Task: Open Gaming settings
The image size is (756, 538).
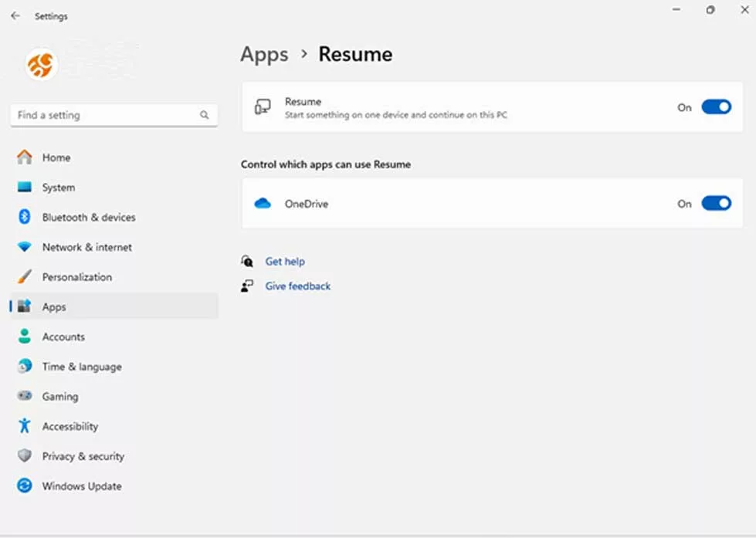Action: pyautogui.click(x=114, y=396)
